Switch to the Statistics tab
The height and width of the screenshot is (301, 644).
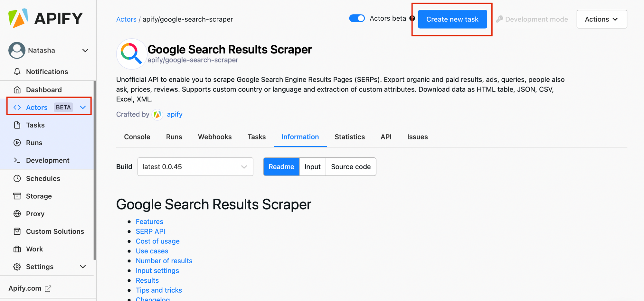click(x=350, y=137)
